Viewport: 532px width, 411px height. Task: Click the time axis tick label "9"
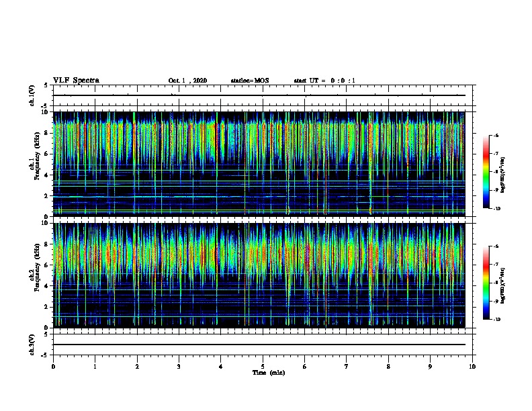[x=430, y=366]
